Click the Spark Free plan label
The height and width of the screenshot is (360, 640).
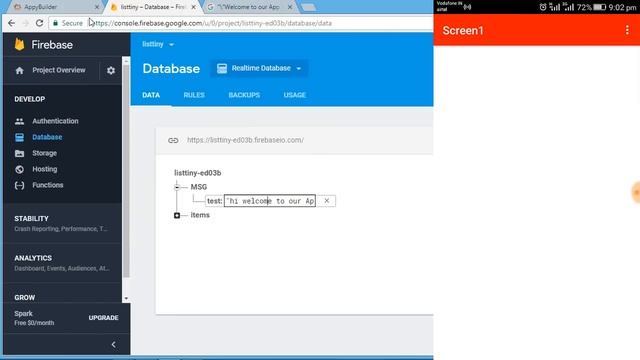pyautogui.click(x=34, y=318)
